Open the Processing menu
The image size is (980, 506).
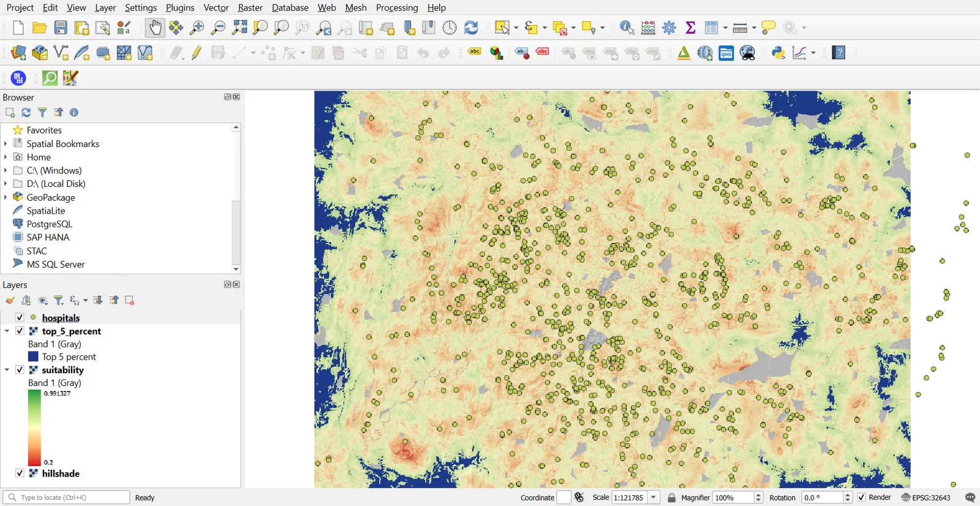tap(397, 7)
